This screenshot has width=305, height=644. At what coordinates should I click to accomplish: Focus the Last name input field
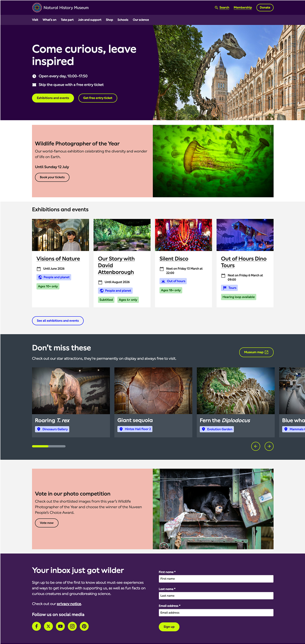216,596
